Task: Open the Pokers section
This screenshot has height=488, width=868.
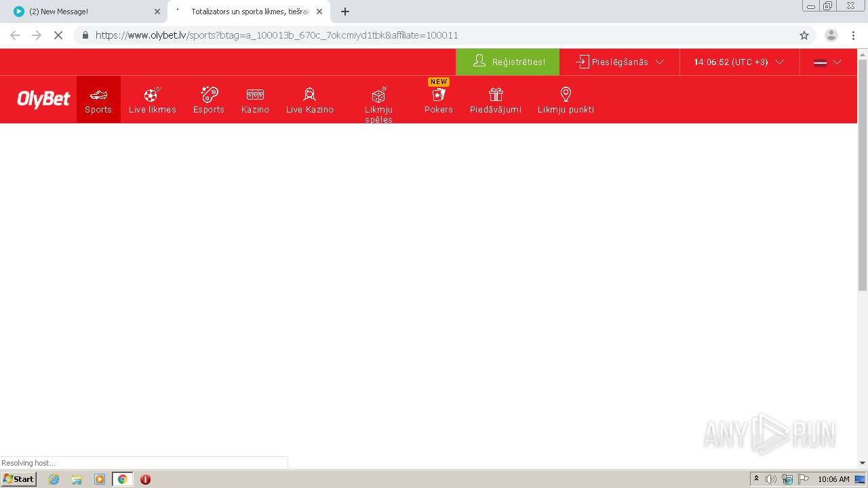Action: coord(439,100)
